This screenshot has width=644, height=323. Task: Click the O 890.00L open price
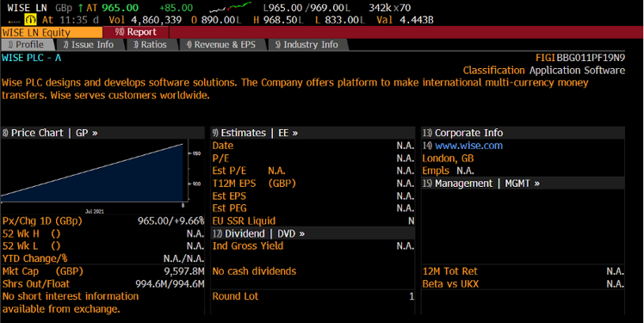point(216,20)
